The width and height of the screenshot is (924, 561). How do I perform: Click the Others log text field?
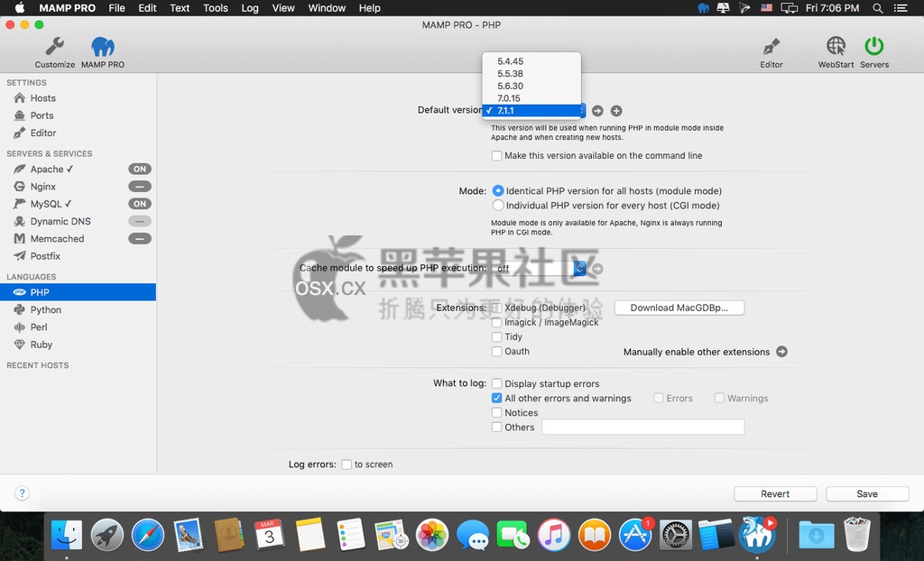pyautogui.click(x=642, y=428)
